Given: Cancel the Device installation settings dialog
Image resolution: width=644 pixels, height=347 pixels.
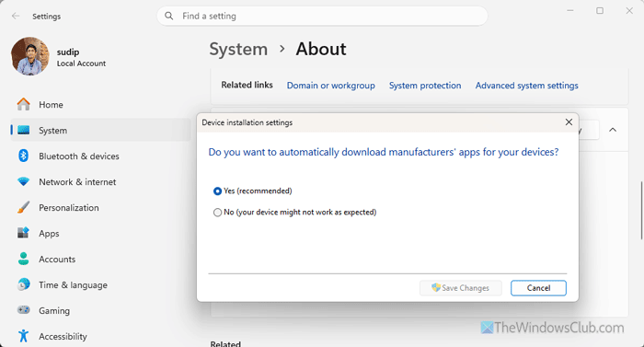Looking at the screenshot, I should [x=538, y=288].
